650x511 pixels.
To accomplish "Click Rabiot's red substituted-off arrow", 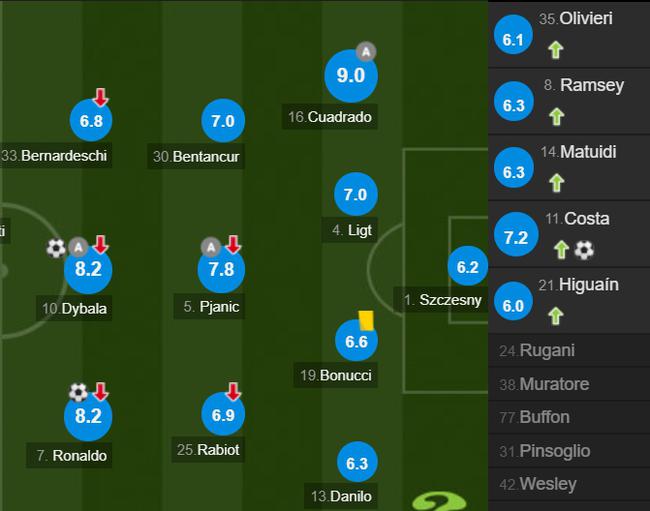I will 233,391.
